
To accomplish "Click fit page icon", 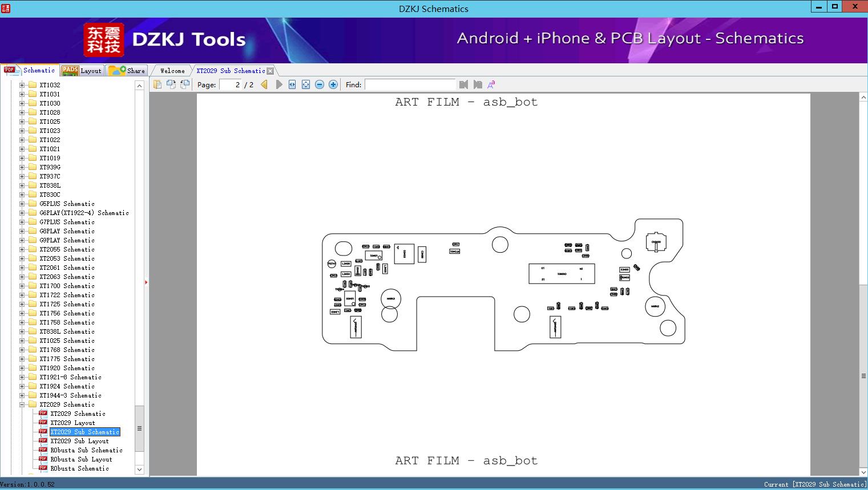I will [306, 84].
